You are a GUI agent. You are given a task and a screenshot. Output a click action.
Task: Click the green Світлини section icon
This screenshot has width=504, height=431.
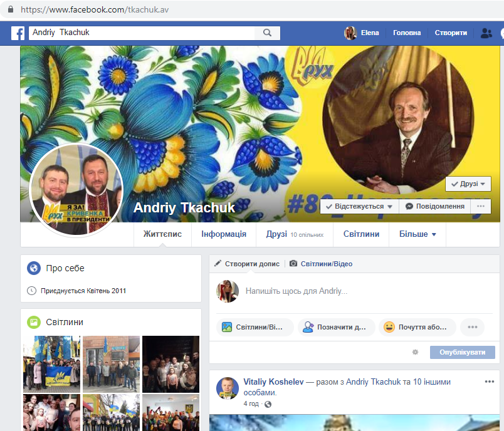(34, 322)
